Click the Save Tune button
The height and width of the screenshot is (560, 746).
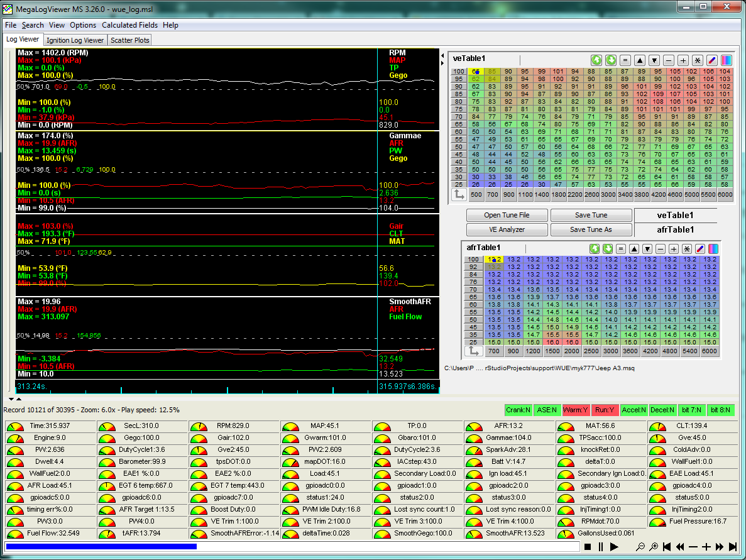point(591,215)
